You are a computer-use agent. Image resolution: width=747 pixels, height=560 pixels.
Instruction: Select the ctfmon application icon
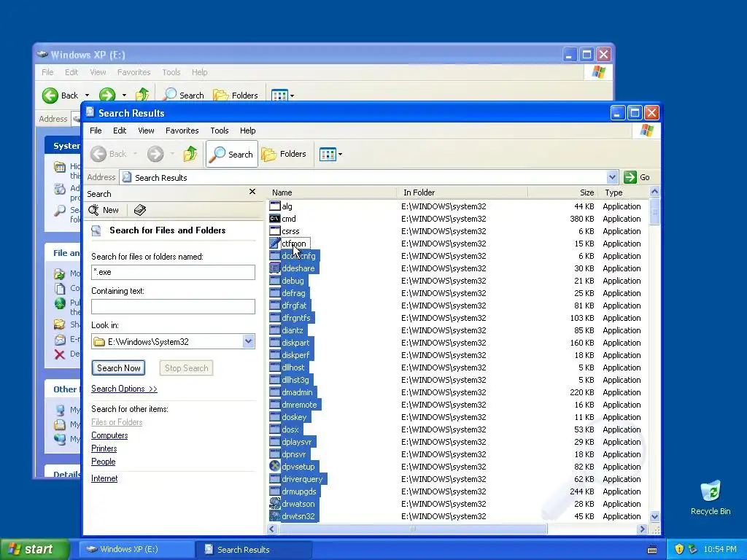click(275, 244)
